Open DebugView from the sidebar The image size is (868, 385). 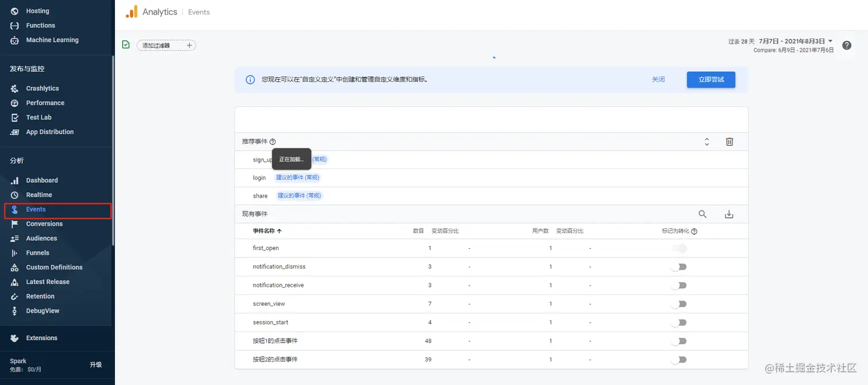point(43,310)
